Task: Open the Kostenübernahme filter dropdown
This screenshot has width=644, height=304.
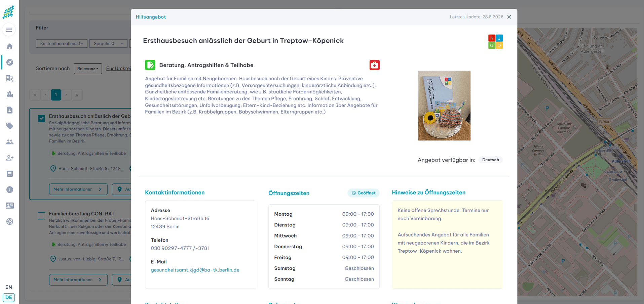Action: click(62, 44)
